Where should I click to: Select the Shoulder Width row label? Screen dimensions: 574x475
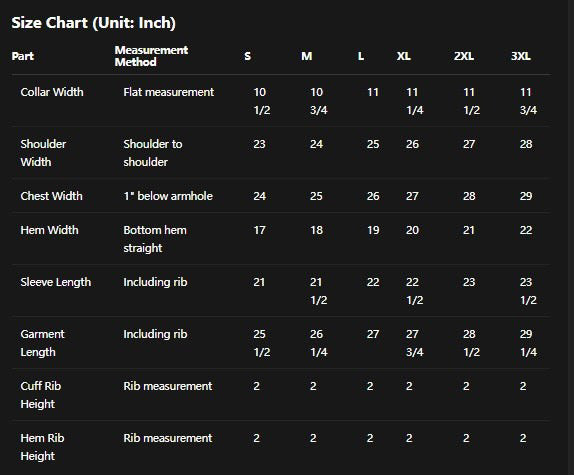coord(43,153)
